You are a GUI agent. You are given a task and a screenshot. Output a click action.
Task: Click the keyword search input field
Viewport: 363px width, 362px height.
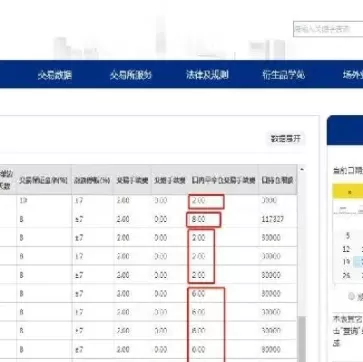point(328,29)
